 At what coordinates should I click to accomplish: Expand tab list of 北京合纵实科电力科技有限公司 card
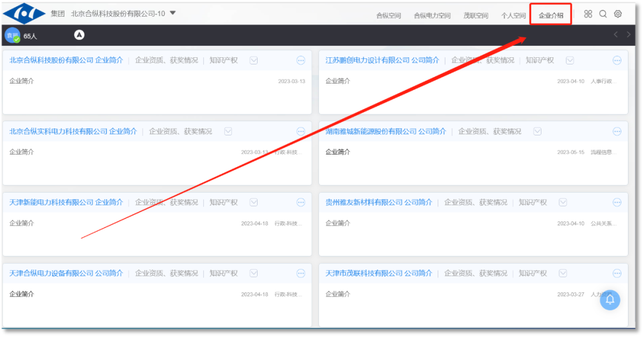(228, 131)
